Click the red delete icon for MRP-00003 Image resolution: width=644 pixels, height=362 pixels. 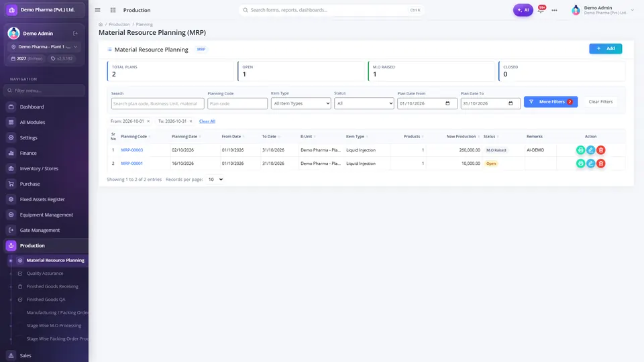click(x=601, y=150)
